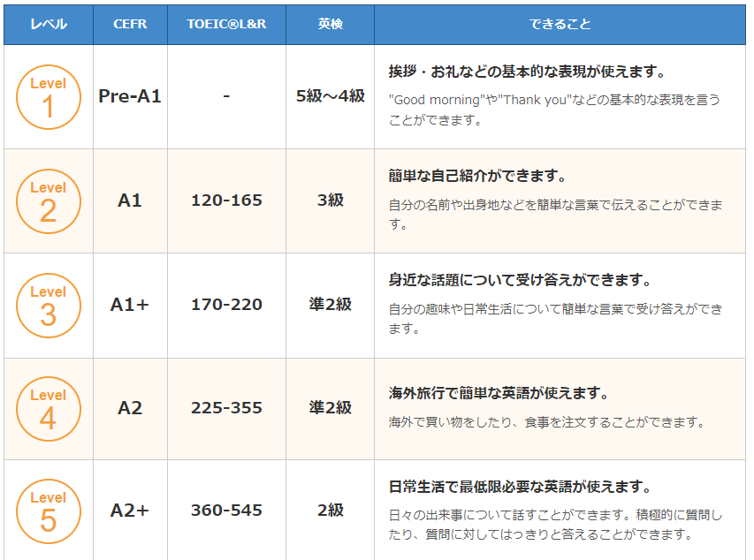Select the TOEIC®L&R column header
This screenshot has width=754, height=560.
click(x=226, y=24)
